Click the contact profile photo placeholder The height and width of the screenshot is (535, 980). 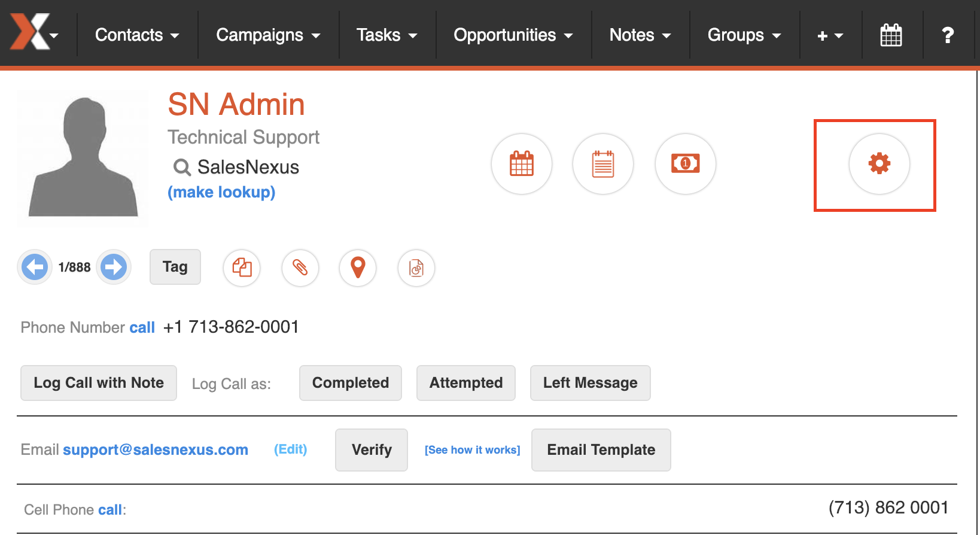[83, 157]
